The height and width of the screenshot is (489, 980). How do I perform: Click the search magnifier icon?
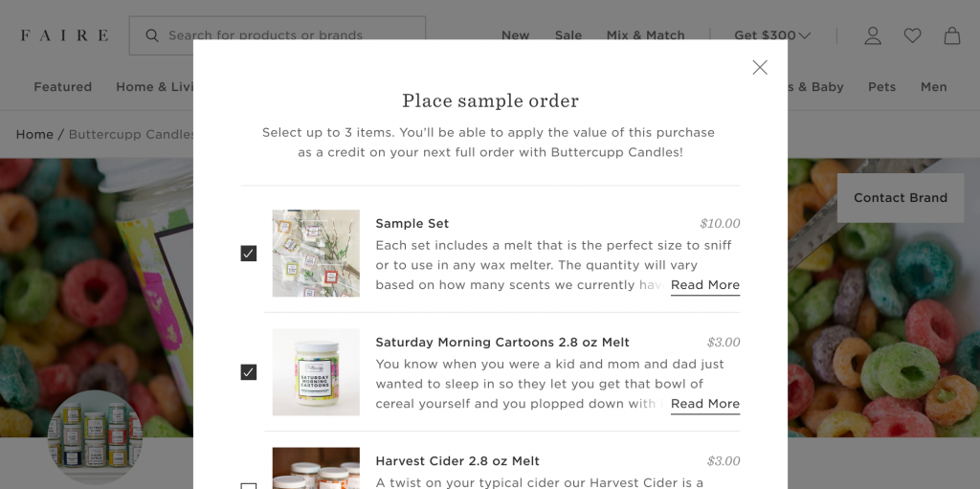152,35
